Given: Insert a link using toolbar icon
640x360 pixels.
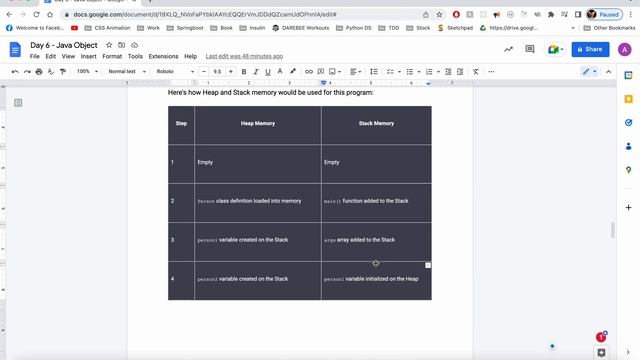Looking at the screenshot, I should (x=309, y=71).
